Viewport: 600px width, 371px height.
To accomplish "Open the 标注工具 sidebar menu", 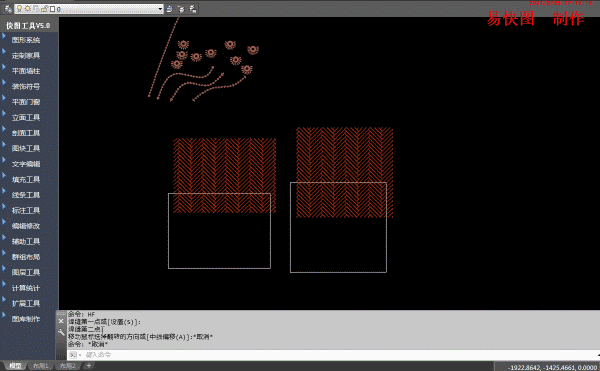I will click(26, 210).
